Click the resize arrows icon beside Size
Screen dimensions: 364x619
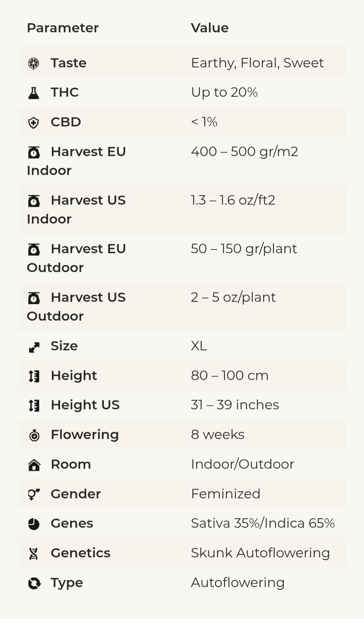[x=34, y=347]
